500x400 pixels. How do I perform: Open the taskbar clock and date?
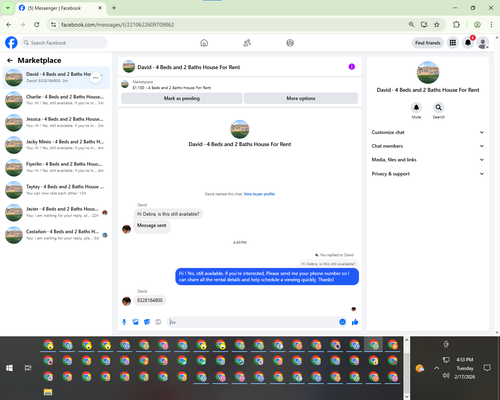coord(465,368)
